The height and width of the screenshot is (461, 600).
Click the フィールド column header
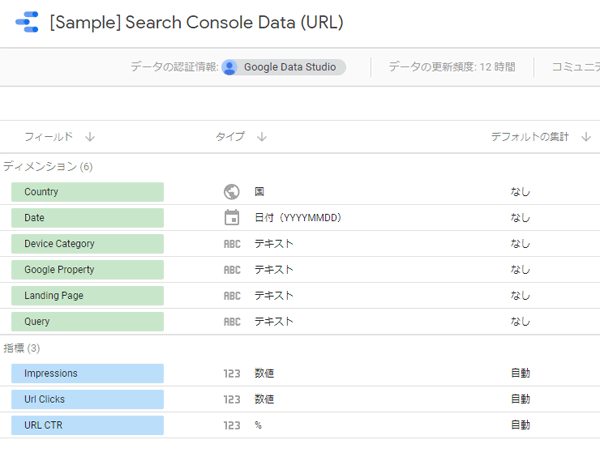(49, 137)
